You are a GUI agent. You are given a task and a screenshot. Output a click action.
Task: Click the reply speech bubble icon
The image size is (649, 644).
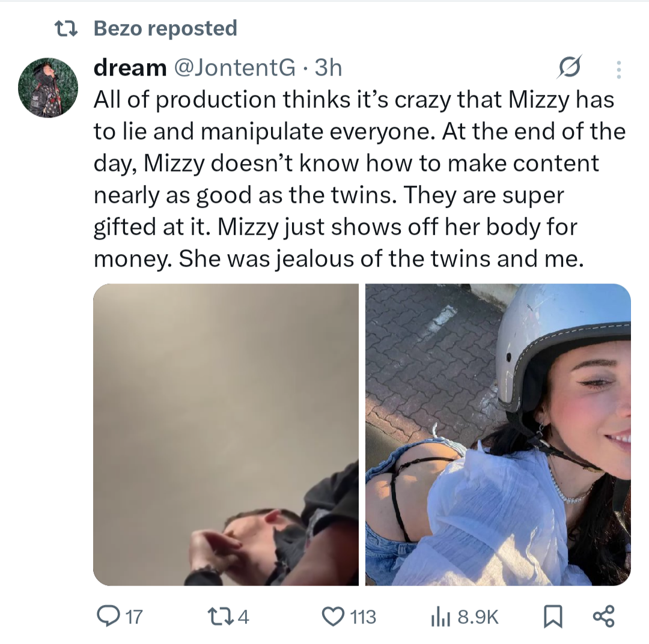tap(108, 616)
